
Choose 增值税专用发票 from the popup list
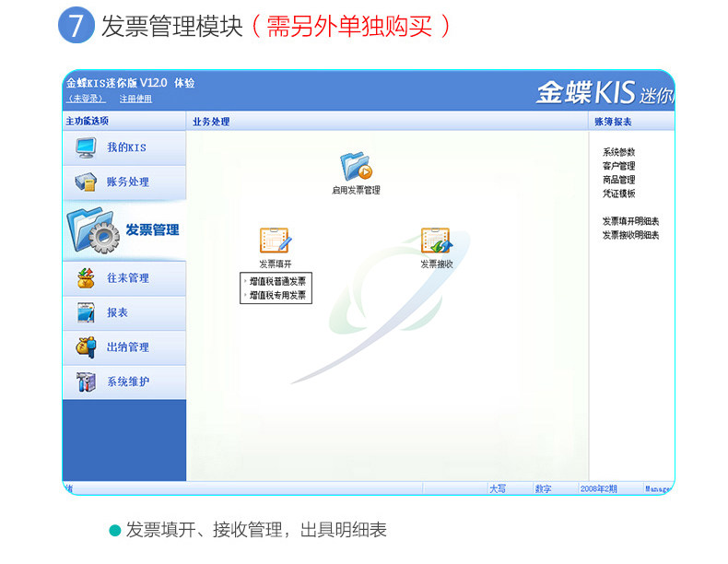click(277, 295)
